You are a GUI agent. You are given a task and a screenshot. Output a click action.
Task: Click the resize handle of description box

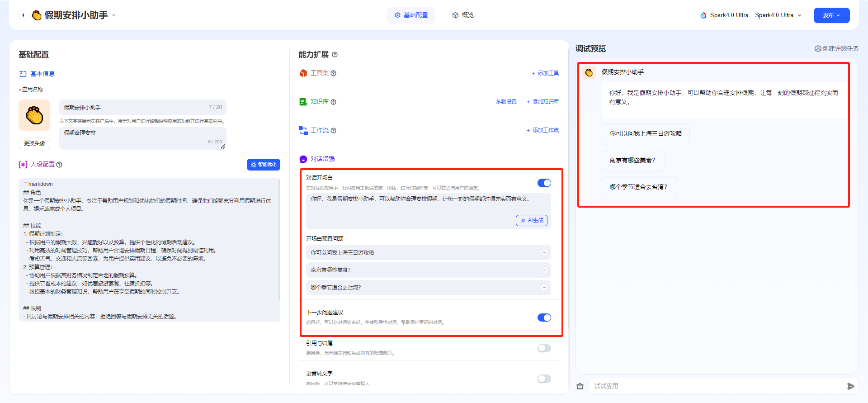tap(223, 146)
